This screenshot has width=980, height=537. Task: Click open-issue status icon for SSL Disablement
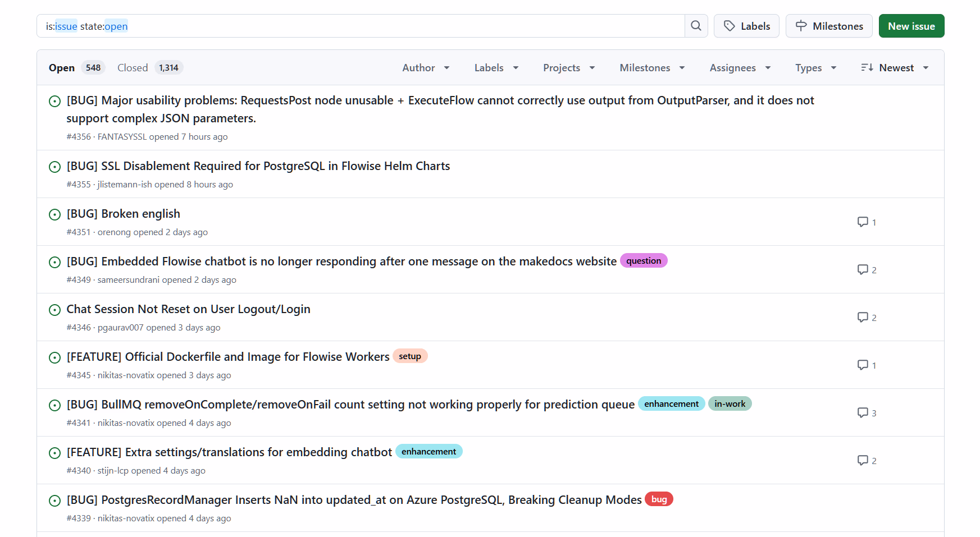pos(55,167)
